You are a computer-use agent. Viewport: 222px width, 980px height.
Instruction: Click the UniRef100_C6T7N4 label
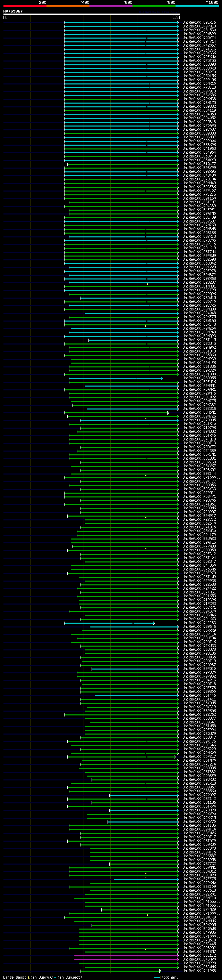tap(199, 252)
